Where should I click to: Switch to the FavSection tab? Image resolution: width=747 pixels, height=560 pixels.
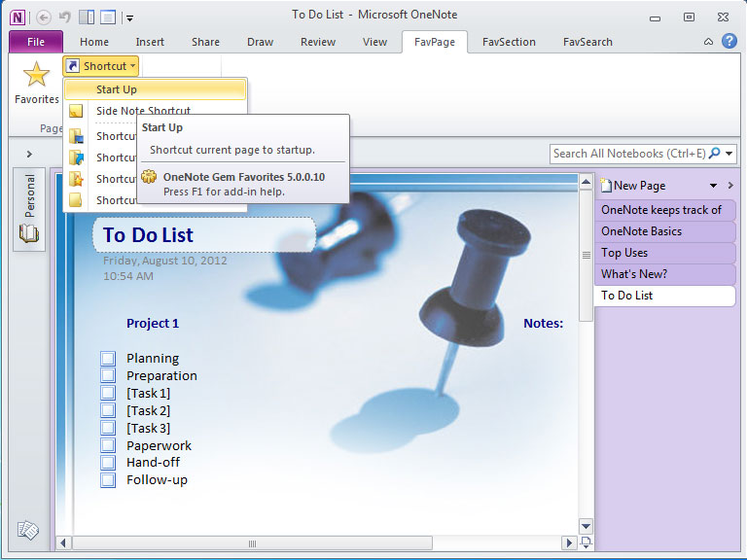[509, 42]
